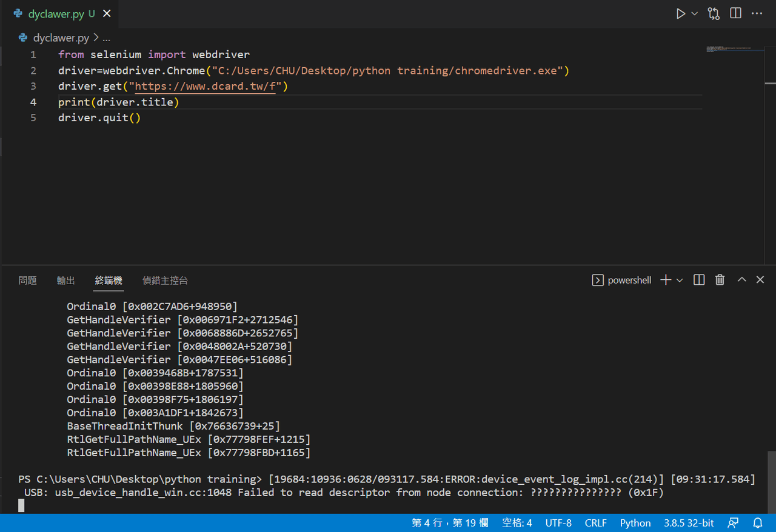Open the Remote connection indicator

point(734,523)
